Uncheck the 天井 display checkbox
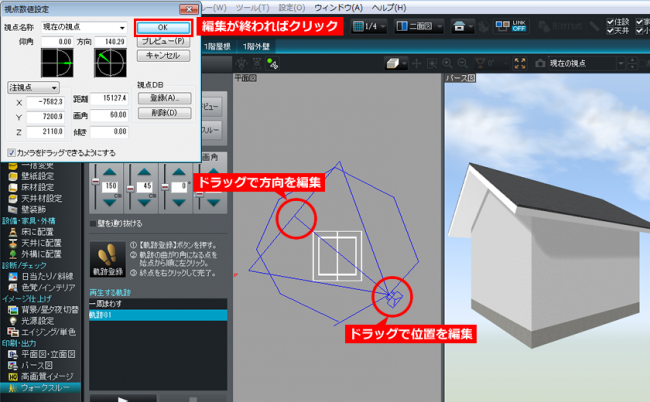Viewport: 650px width, 402px height. pos(608,33)
